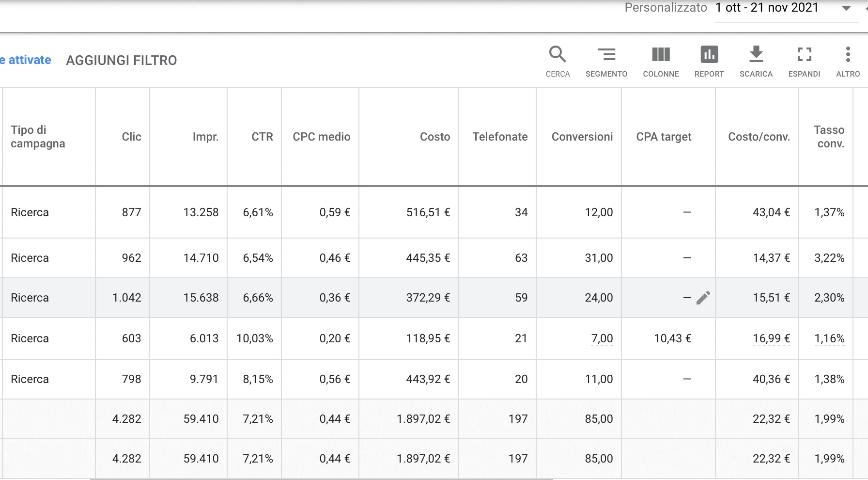Click cost per conversion 16,99 €
Screen dimensions: 868x480
(x=772, y=338)
